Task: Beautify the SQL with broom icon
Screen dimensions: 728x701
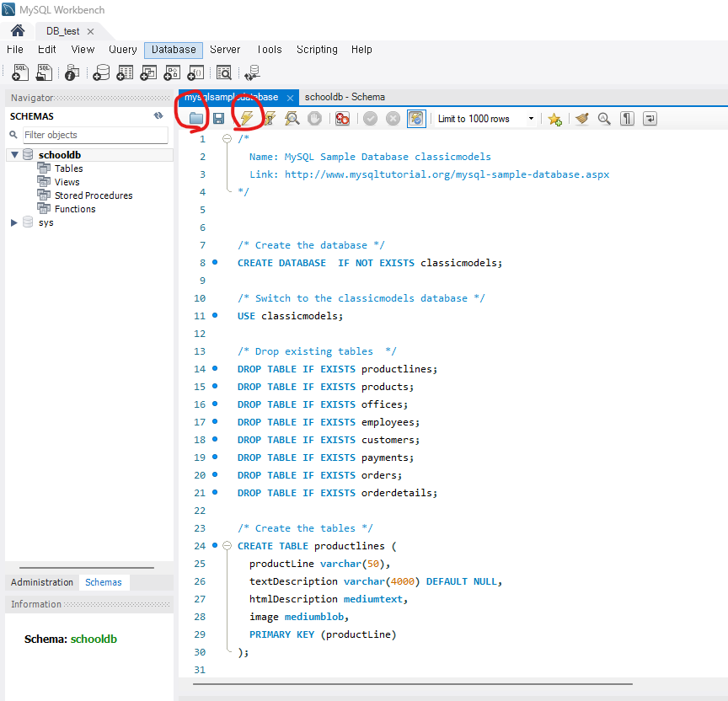Action: tap(581, 119)
